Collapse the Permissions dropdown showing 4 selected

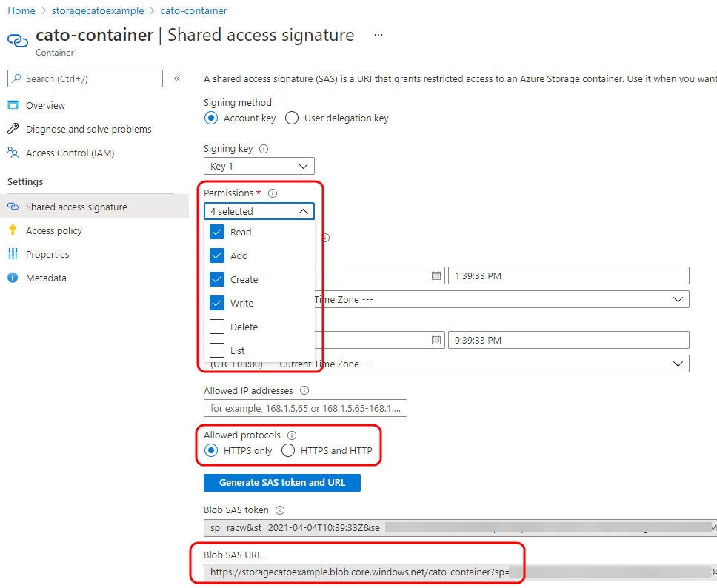259,211
